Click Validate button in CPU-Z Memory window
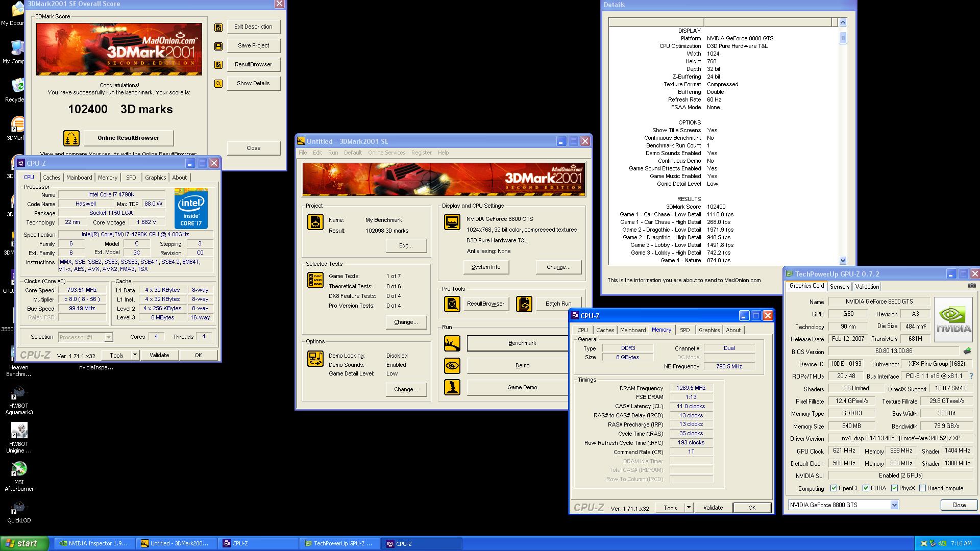 tap(713, 508)
